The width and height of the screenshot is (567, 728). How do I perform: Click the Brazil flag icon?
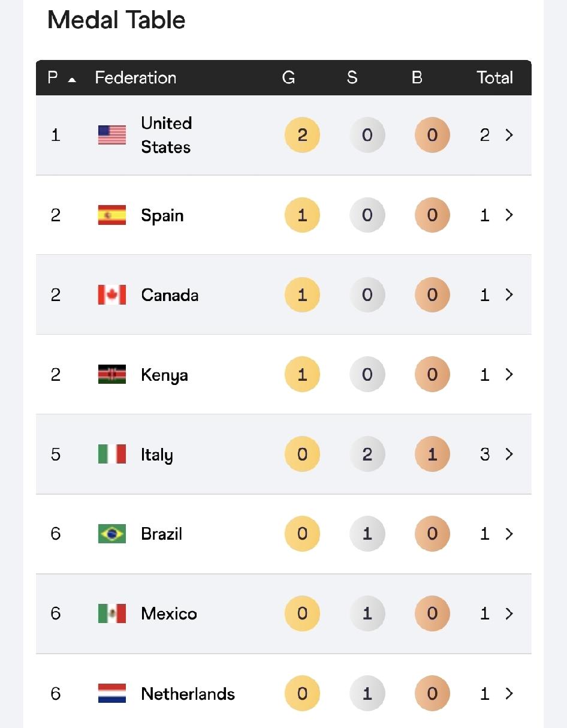point(112,534)
